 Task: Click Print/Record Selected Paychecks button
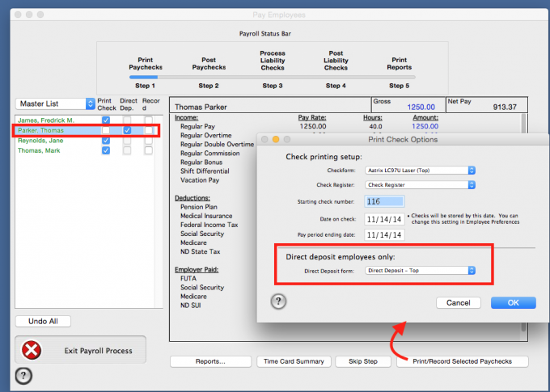pos(463,361)
